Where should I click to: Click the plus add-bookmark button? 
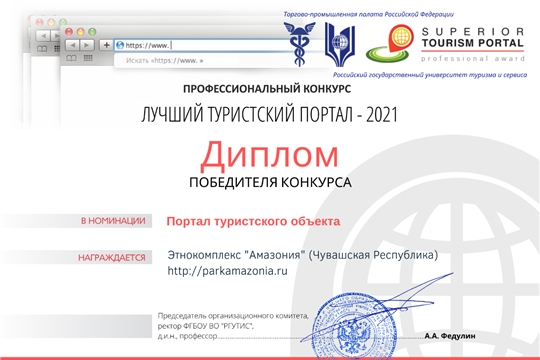pyautogui.click(x=106, y=45)
